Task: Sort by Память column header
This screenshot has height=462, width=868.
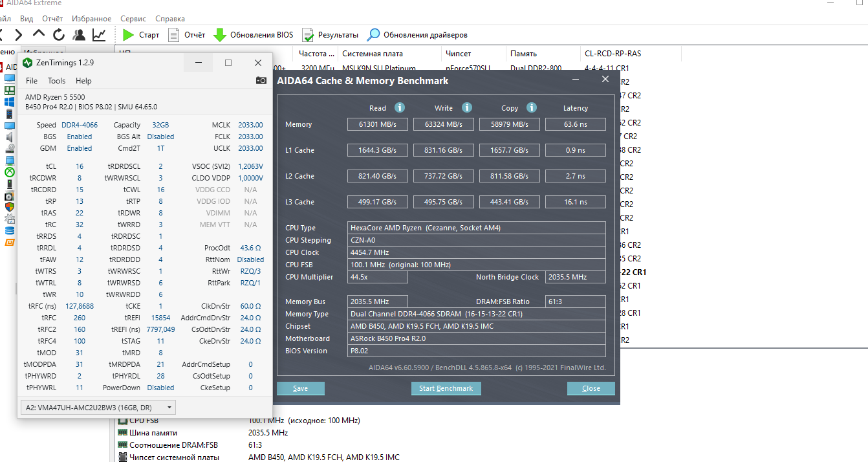Action: (x=543, y=54)
